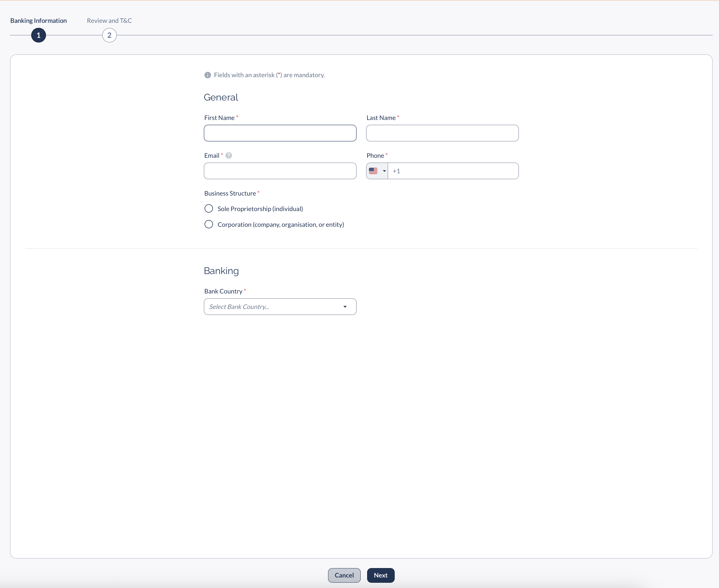Click the Next button
The image size is (719, 588).
(x=381, y=575)
